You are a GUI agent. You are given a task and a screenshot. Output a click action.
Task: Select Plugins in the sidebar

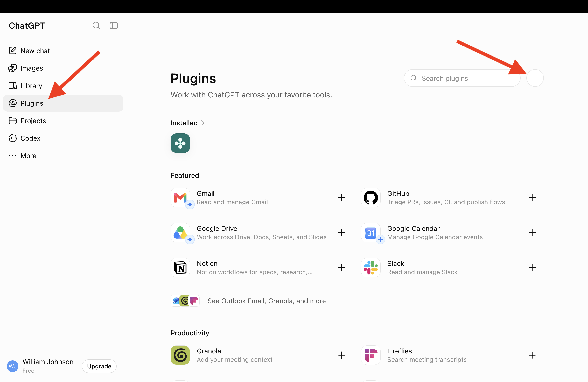[63, 103]
